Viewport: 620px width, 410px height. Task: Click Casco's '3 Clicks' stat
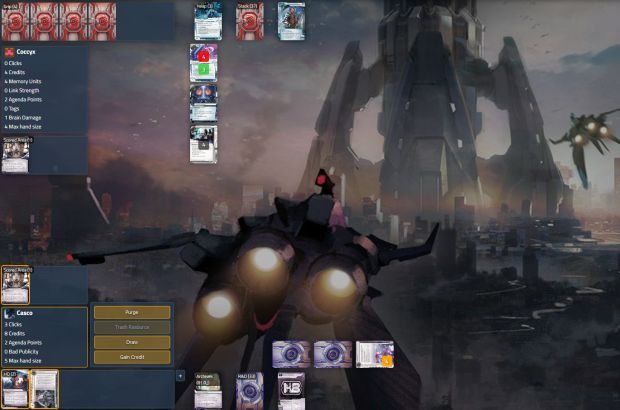[x=13, y=325]
